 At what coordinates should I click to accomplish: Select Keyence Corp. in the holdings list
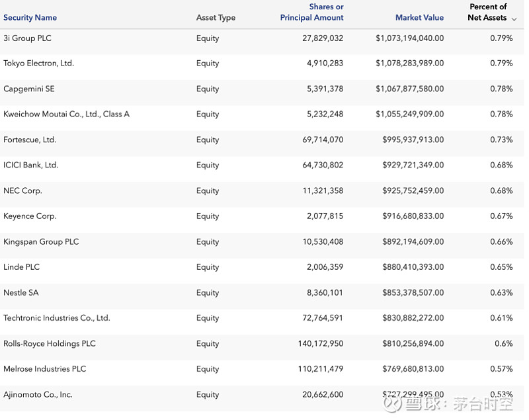tap(30, 216)
